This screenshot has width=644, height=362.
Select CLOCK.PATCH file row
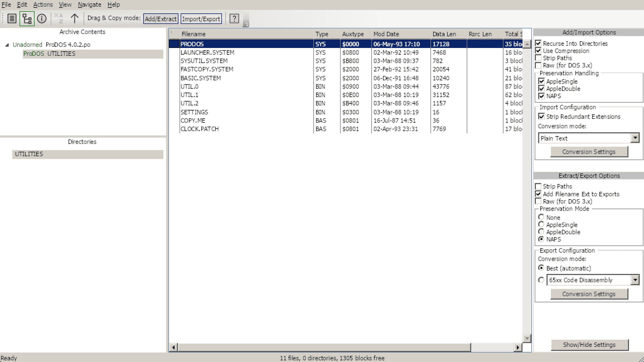(346, 129)
